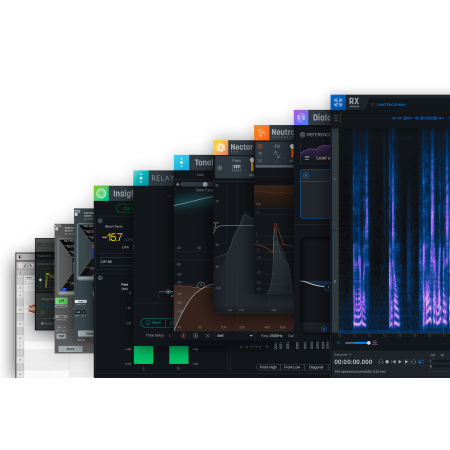Remove the Neutron EQ module with X

[x=260, y=161]
